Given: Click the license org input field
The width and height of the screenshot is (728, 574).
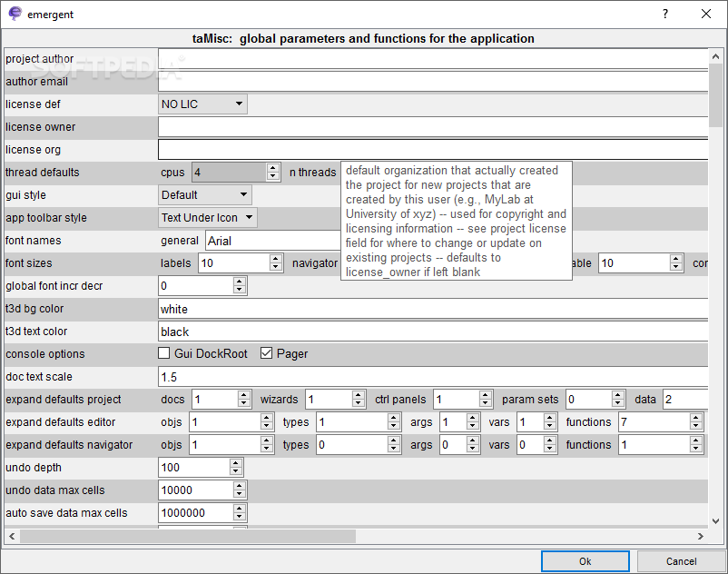Looking at the screenshot, I should [x=433, y=150].
